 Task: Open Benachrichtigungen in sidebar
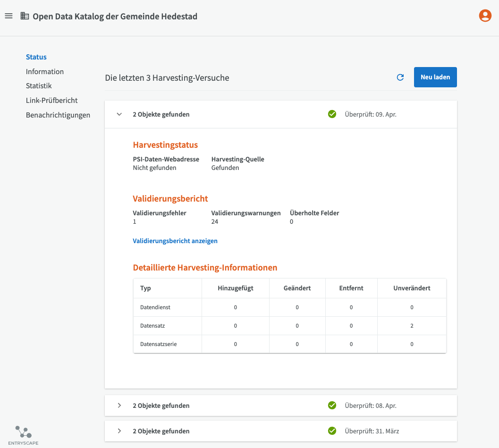(58, 115)
